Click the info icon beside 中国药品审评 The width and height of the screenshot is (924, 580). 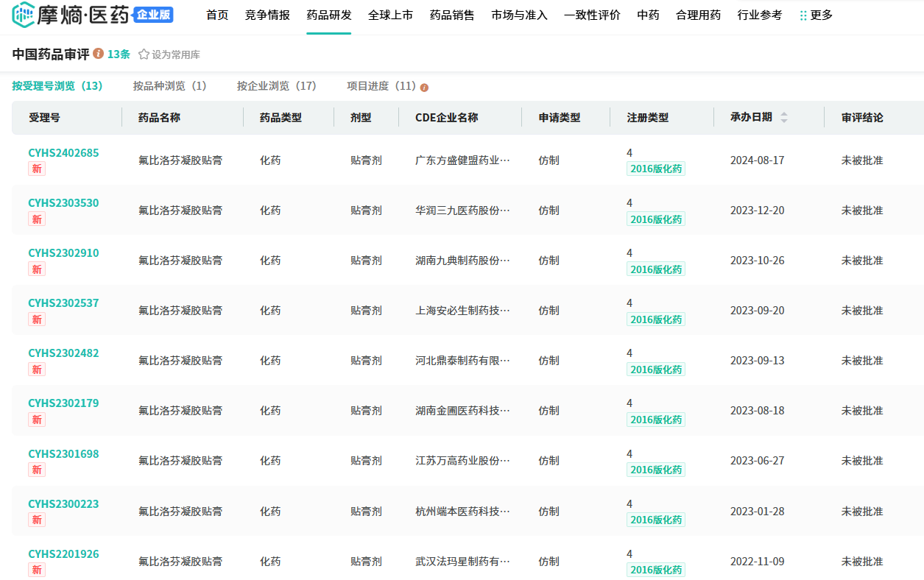(99, 54)
